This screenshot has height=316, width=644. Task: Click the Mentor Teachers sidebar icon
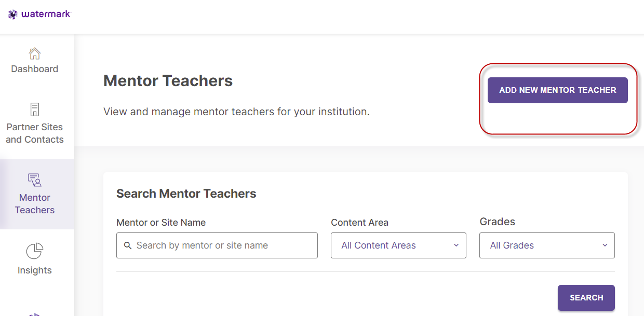click(35, 180)
